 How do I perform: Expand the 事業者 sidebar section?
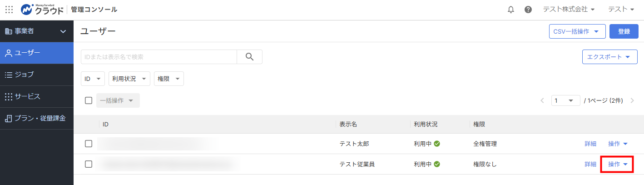click(37, 31)
